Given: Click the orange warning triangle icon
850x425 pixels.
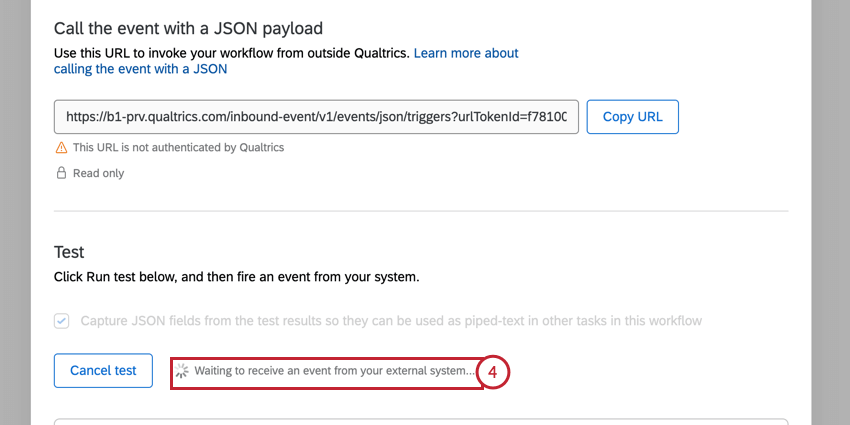Looking at the screenshot, I should 61,147.
